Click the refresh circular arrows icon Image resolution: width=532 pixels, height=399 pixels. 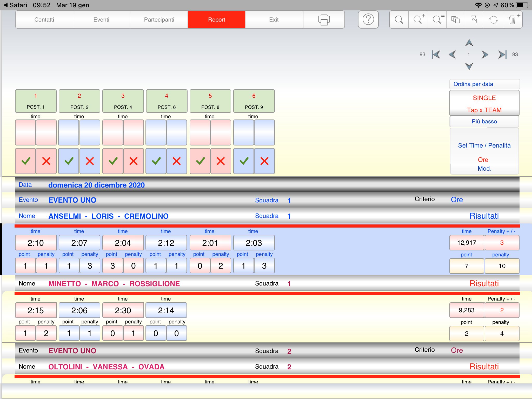[493, 20]
